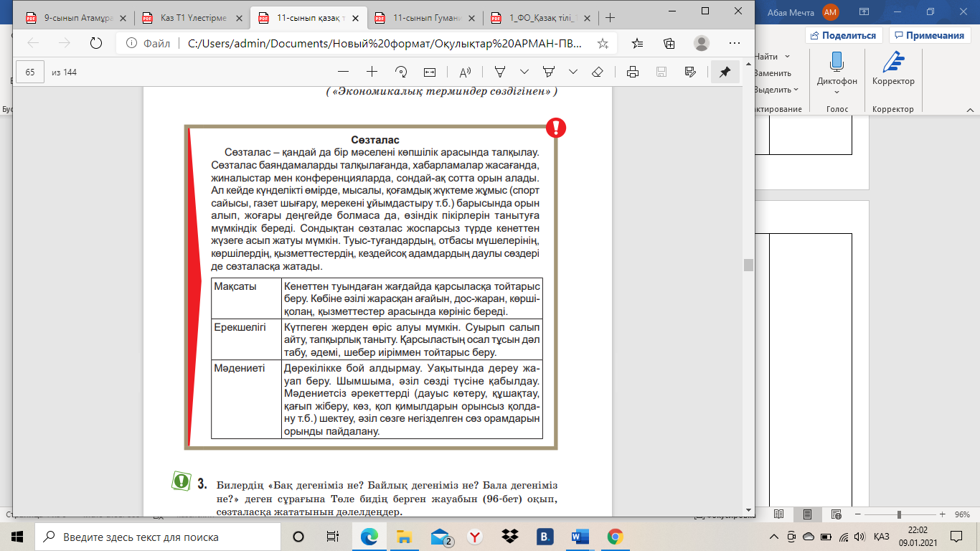Open Примечания comments in Word
The width and height of the screenshot is (980, 551).
point(929,35)
